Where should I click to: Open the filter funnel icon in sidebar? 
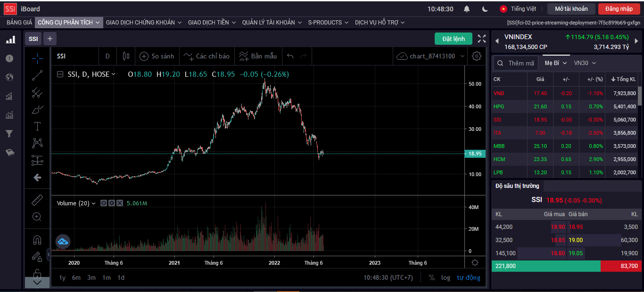[9, 134]
